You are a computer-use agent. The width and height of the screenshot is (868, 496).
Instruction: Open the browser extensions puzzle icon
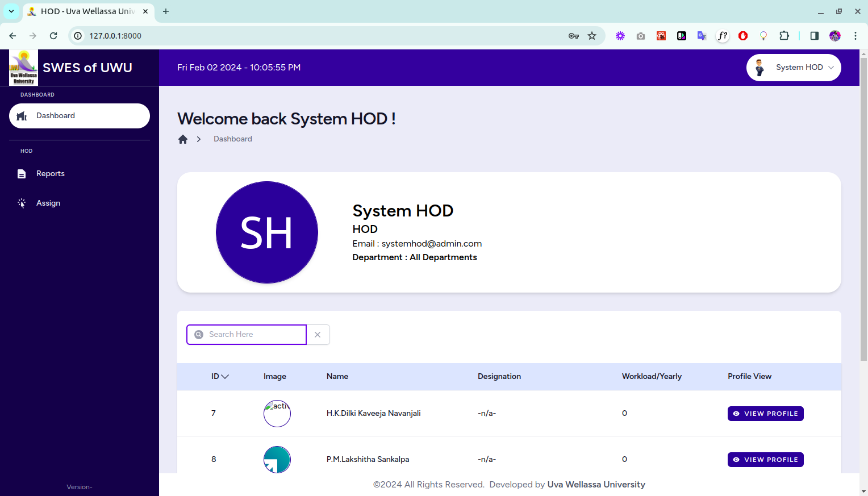(x=784, y=36)
